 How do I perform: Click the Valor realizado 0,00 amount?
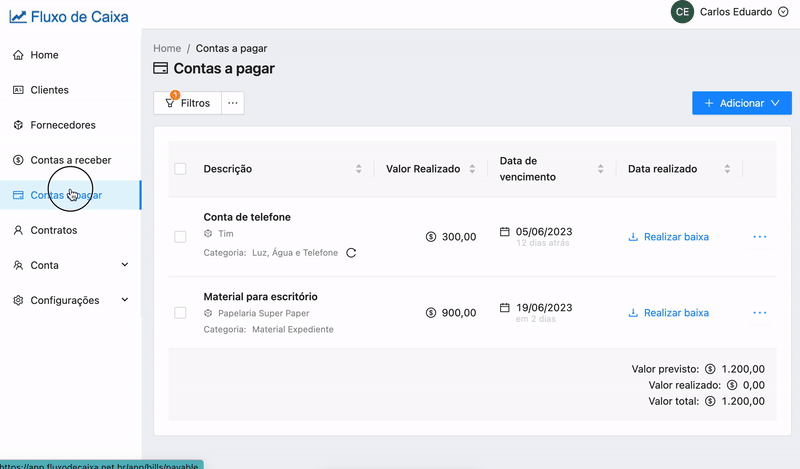pyautogui.click(x=754, y=385)
